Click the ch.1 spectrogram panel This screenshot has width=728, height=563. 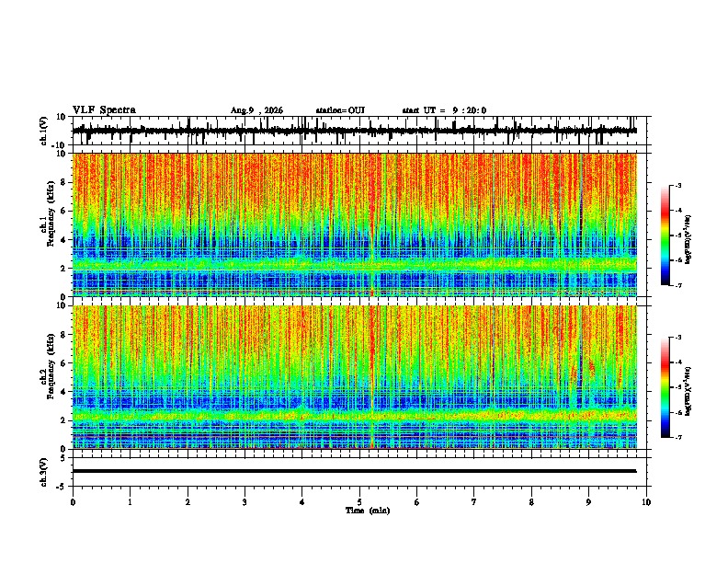[355, 224]
